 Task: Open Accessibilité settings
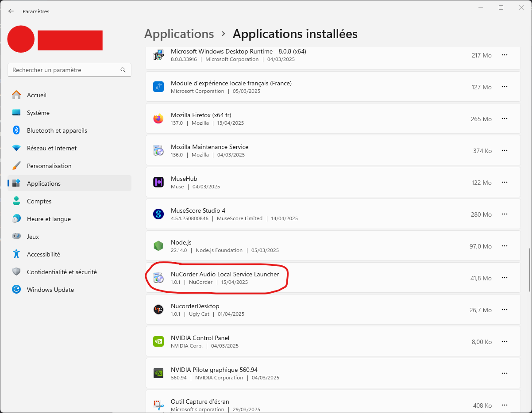coord(69,254)
